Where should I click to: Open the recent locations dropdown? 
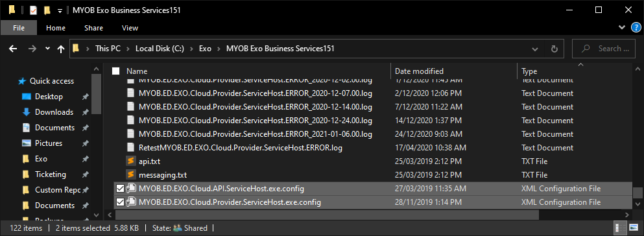(47, 49)
